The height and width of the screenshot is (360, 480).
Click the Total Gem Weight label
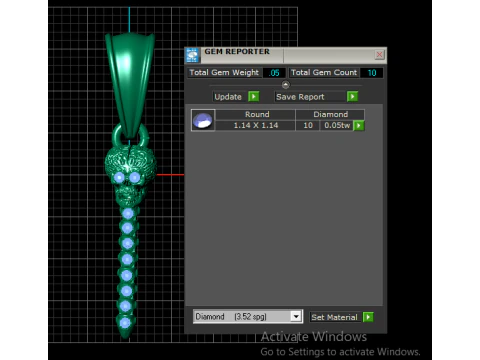point(224,73)
